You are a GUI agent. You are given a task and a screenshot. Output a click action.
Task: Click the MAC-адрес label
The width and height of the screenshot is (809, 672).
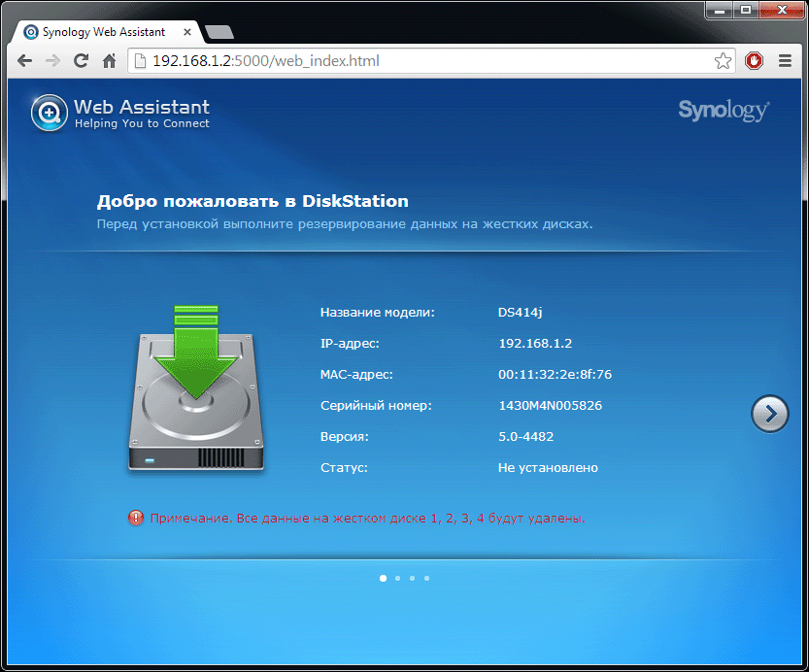(x=356, y=375)
